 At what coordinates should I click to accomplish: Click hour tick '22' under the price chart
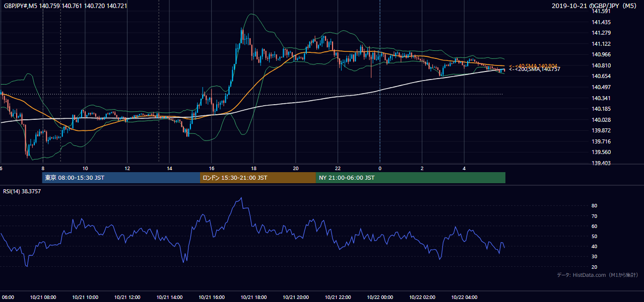click(338, 168)
